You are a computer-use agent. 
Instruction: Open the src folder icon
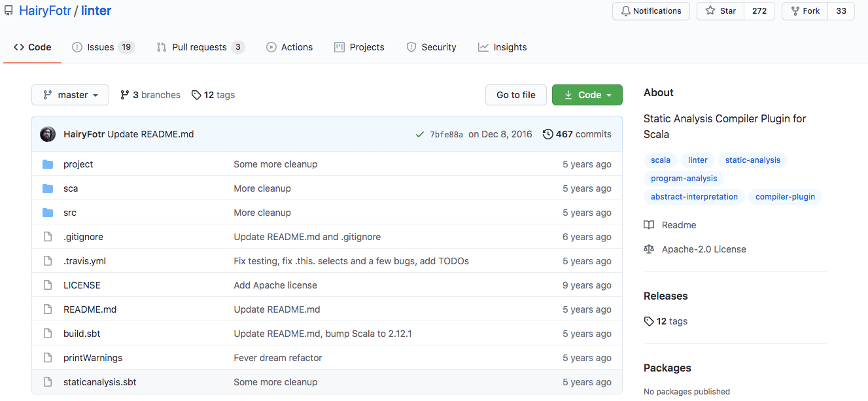pyautogui.click(x=48, y=212)
